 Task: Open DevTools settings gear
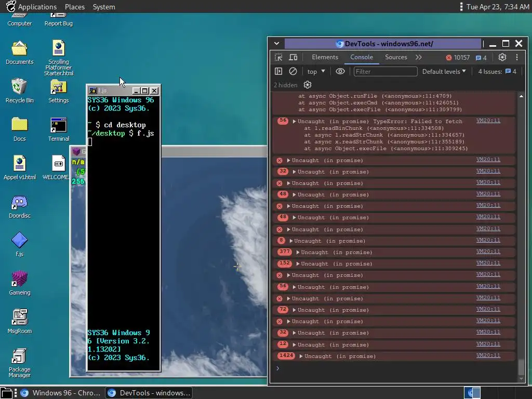pyautogui.click(x=502, y=57)
